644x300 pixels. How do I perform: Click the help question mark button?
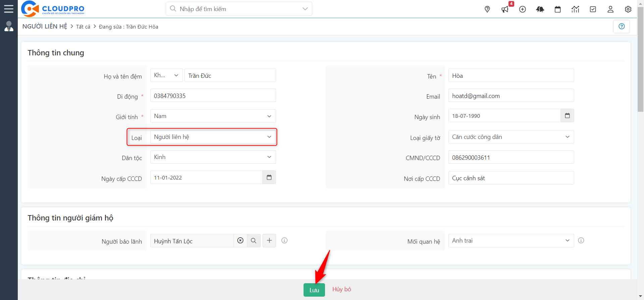(x=622, y=26)
